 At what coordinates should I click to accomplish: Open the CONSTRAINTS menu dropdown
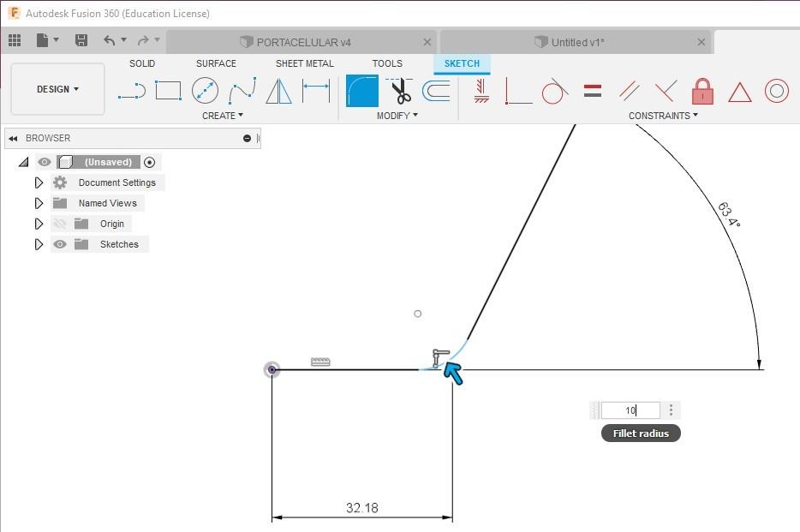coord(663,116)
